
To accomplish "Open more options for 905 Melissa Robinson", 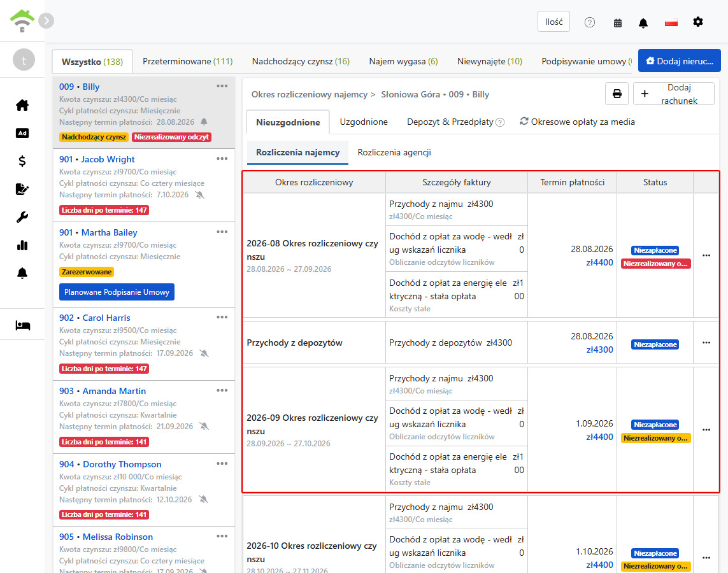I will click(x=222, y=536).
